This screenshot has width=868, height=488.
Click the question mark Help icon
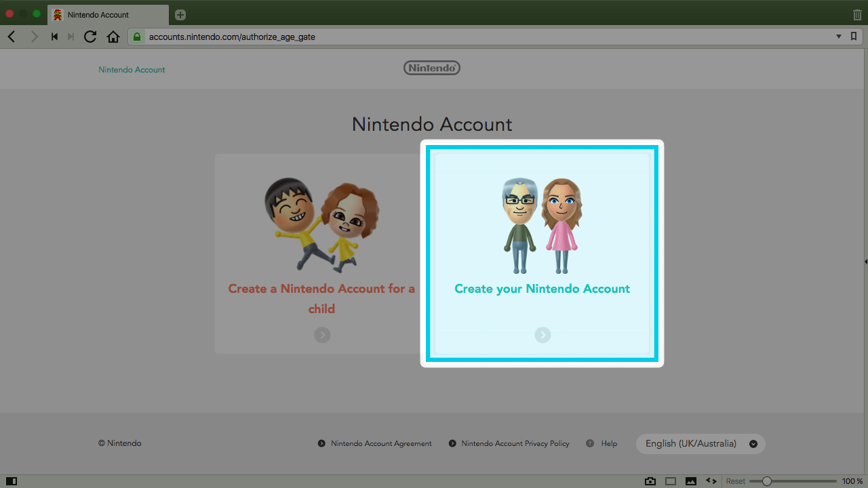[x=590, y=443]
